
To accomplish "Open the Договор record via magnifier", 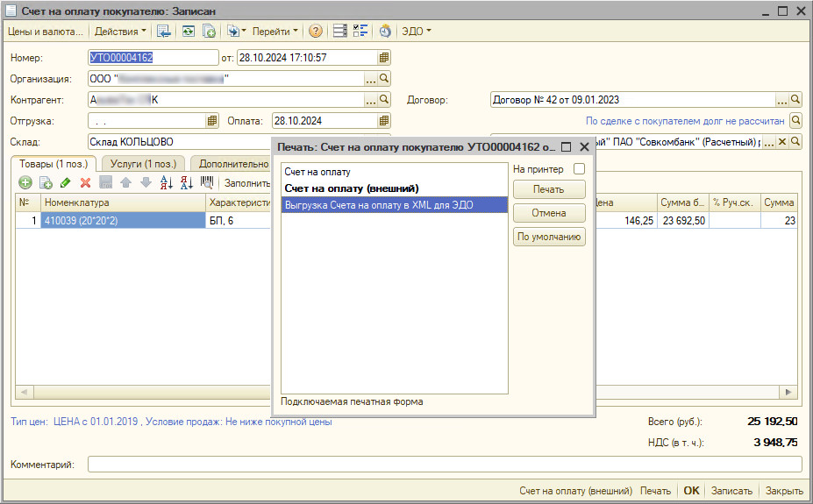I will (795, 99).
